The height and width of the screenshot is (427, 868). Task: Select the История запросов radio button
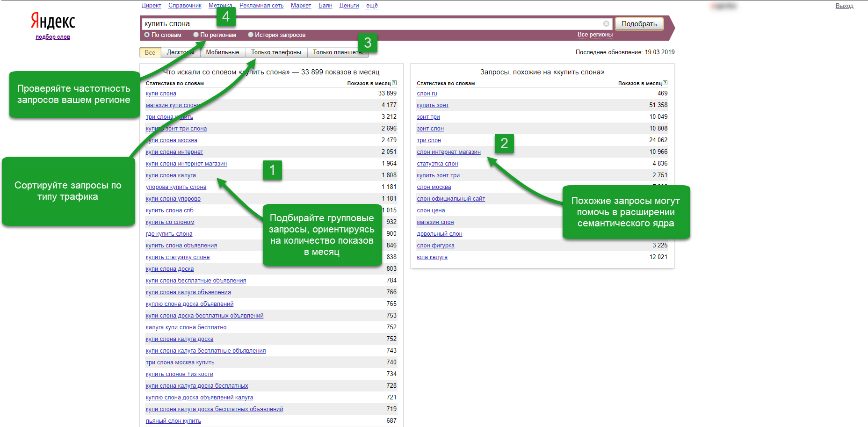[x=251, y=35]
